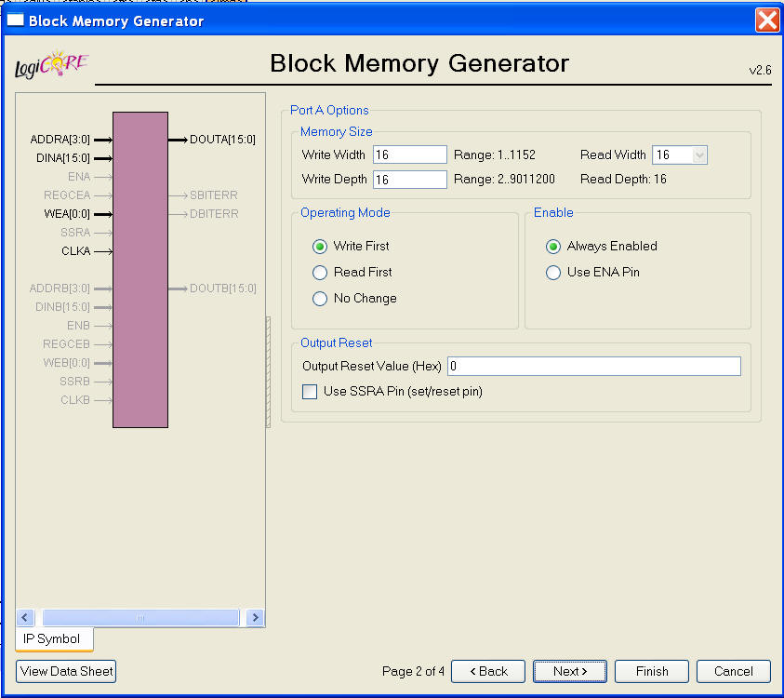Click the greyed SSRA port label

coord(75,233)
